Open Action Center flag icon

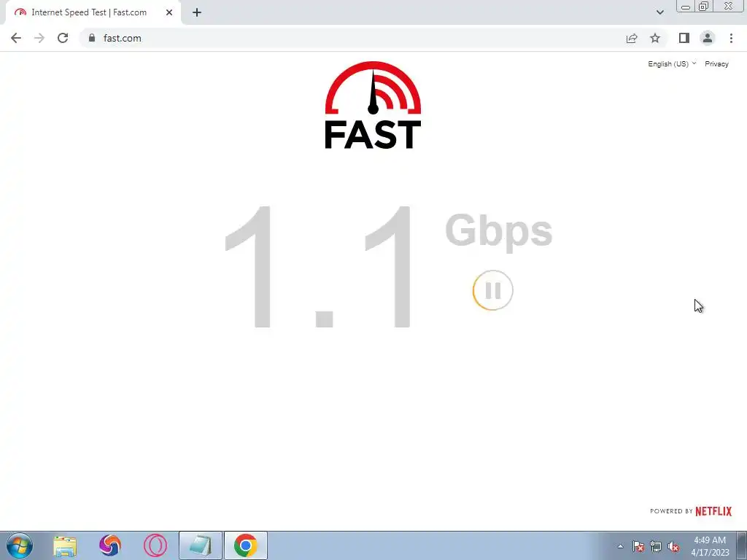coord(638,546)
